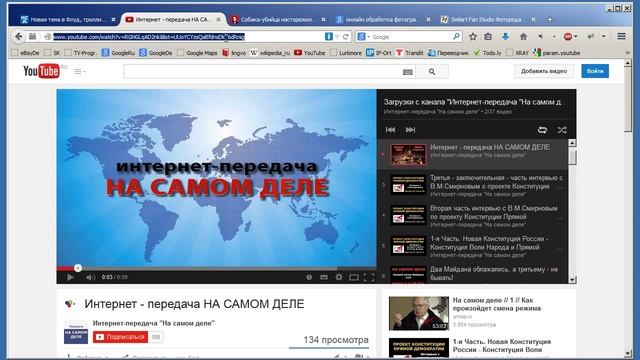Open the Переводчик bookmark

448,53
